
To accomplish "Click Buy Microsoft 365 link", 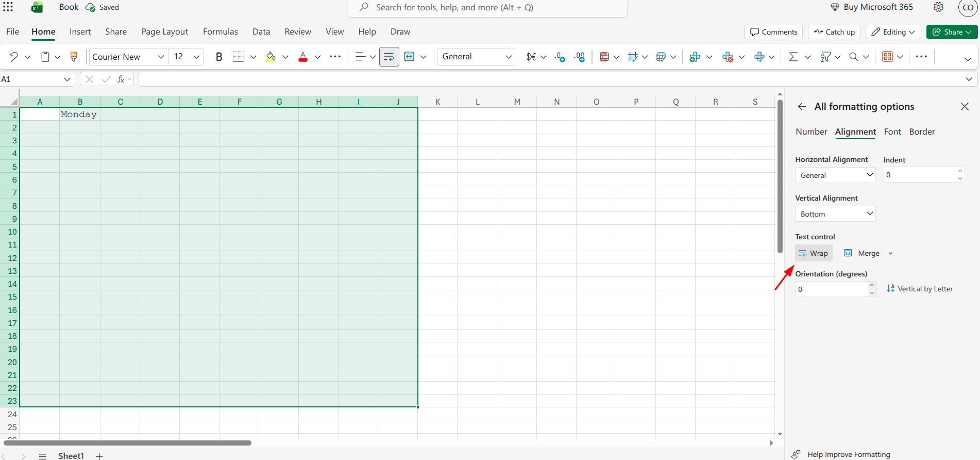I will [x=871, y=7].
